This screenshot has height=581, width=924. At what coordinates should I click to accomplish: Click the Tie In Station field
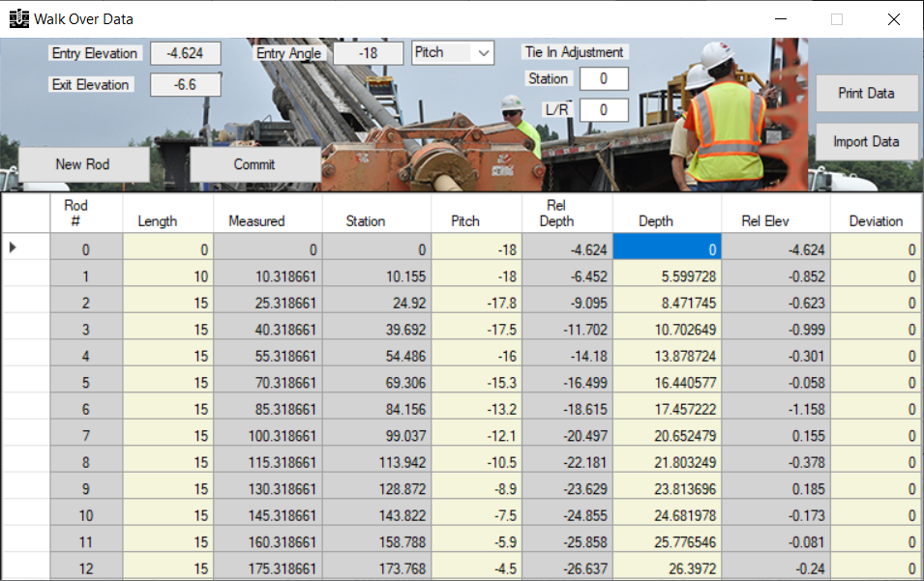click(x=604, y=78)
